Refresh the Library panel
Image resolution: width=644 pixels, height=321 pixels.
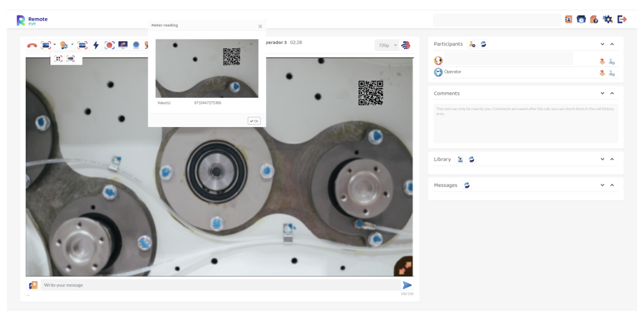coord(471,159)
